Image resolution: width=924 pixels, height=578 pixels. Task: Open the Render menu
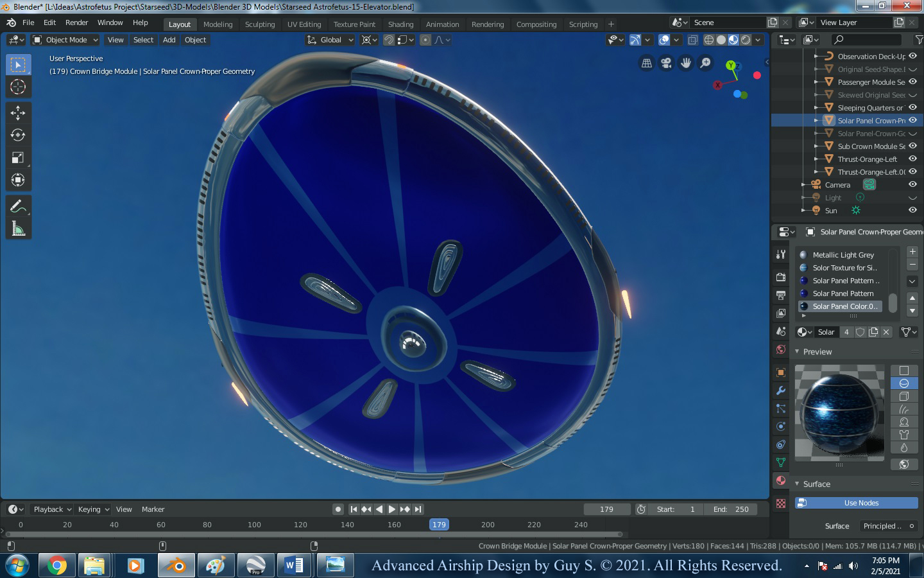(x=76, y=22)
